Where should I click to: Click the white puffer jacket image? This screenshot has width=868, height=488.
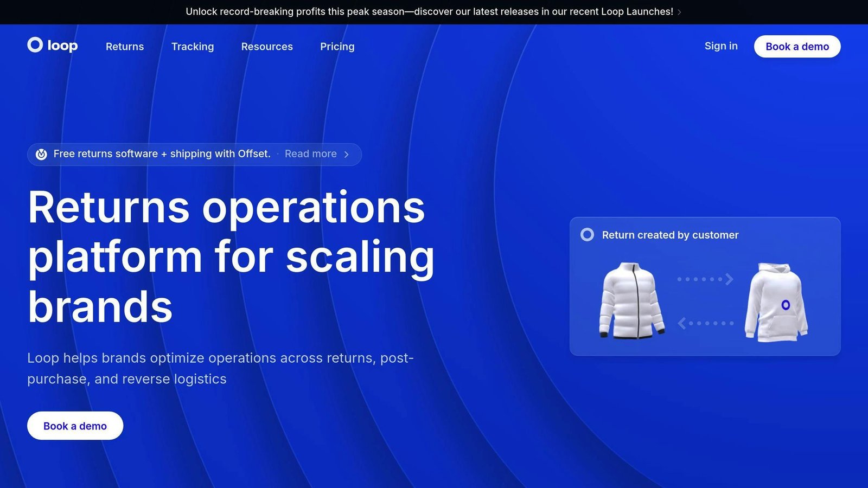631,301
